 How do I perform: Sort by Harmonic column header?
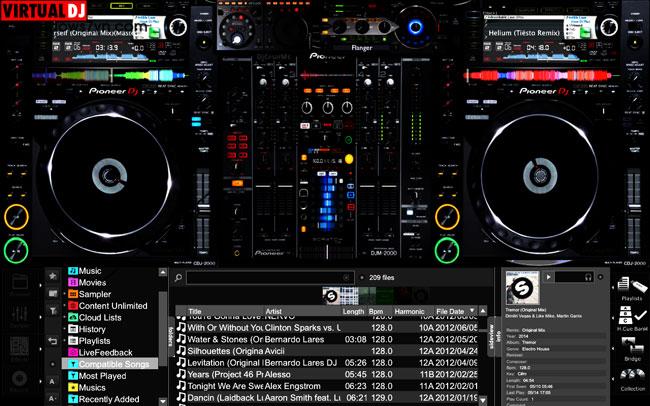412,311
